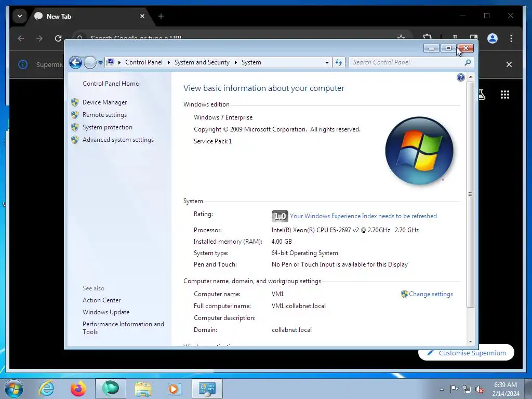Click System protection shield icon
This screenshot has height=399, width=532.
pyautogui.click(x=75, y=127)
